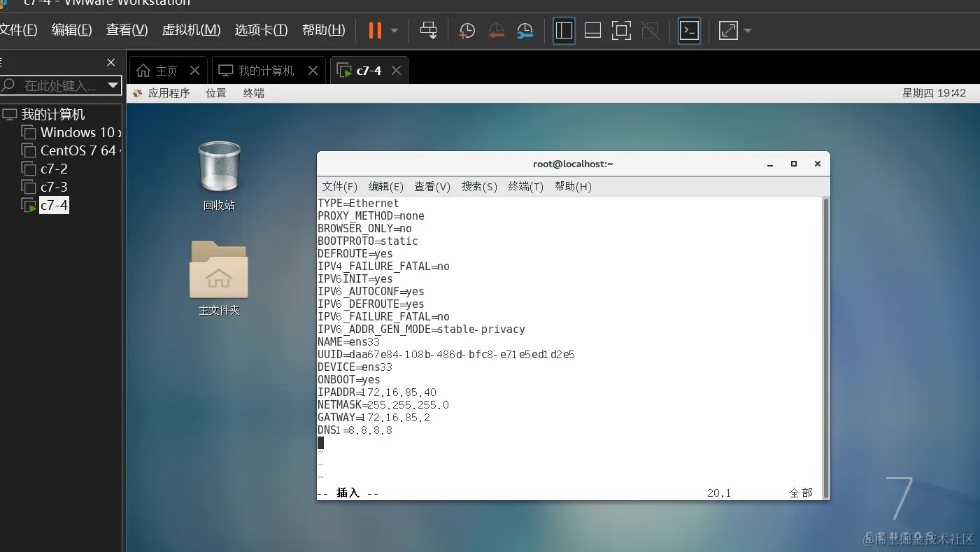980x552 pixels.
Task: Close the c7-4 tab
Action: 397,71
